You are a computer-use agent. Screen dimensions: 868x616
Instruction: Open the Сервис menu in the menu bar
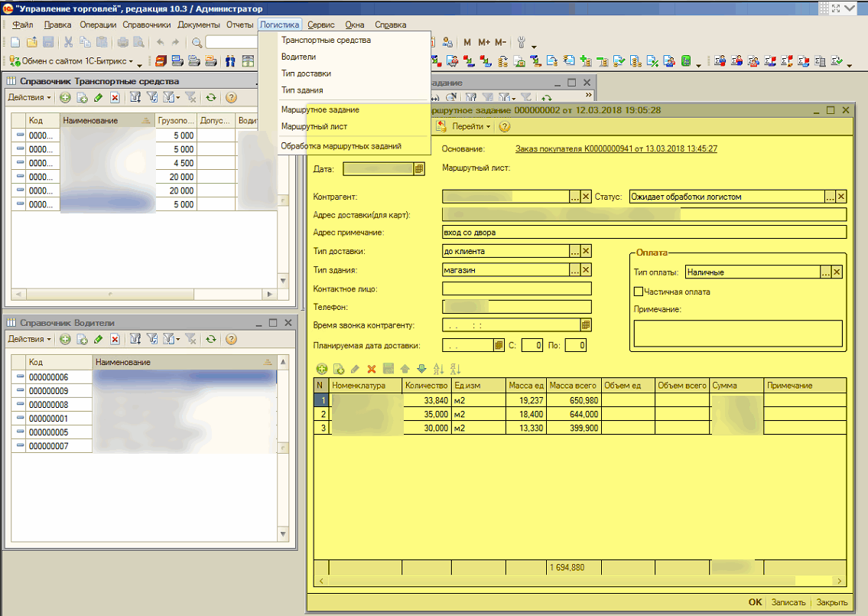pyautogui.click(x=321, y=24)
